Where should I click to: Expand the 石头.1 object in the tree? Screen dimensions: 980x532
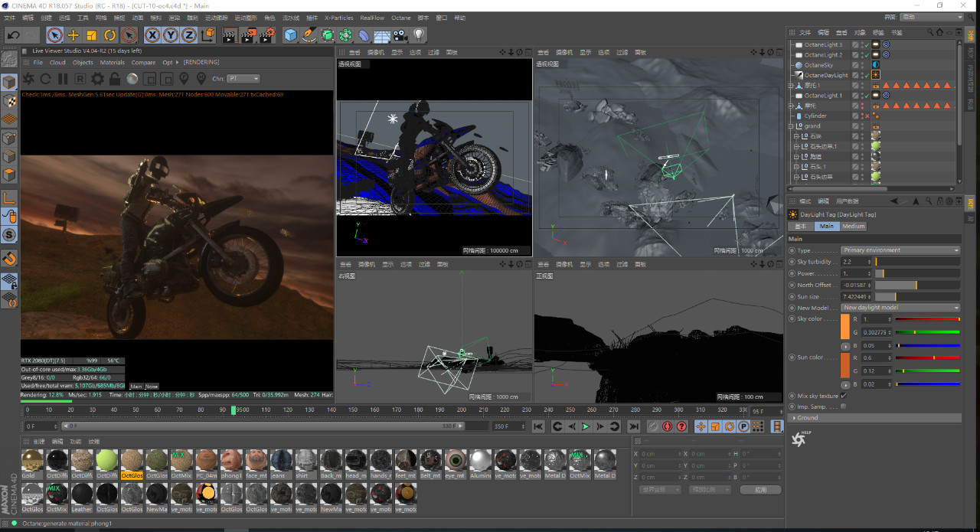tap(795, 166)
